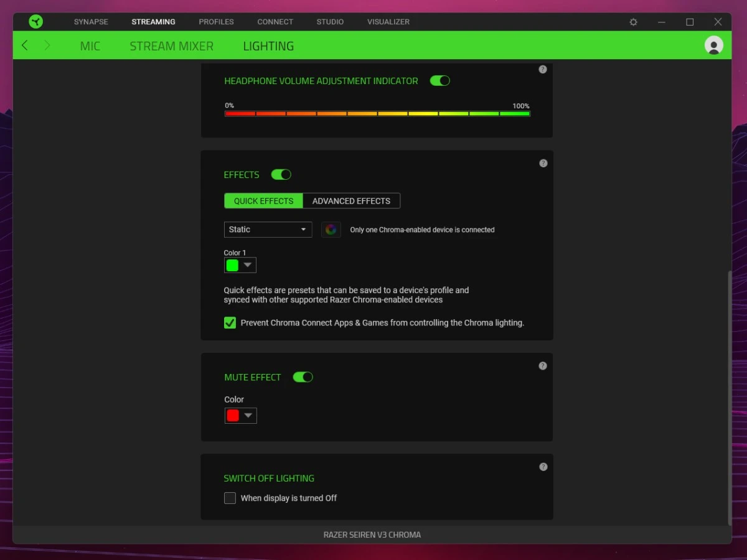Expand the Color 1 picker dropdown

(x=240, y=265)
